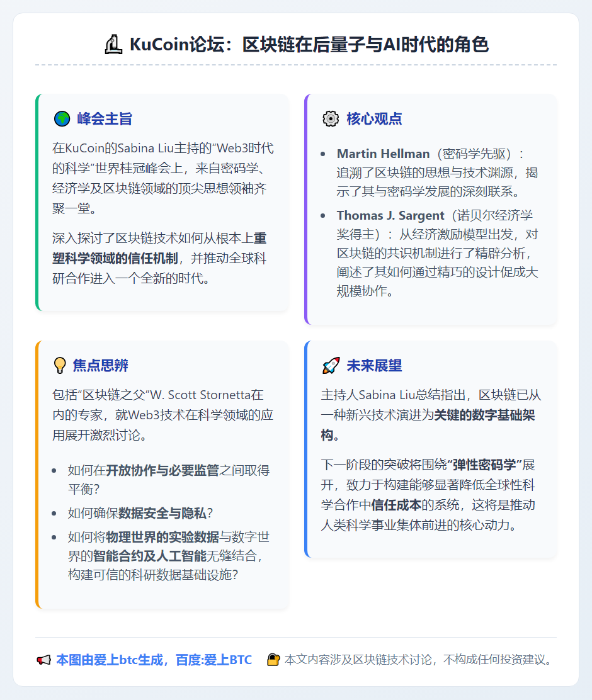This screenshot has width=592, height=700.
Task: Click the bold phrase 弹性密码学
Action: [485, 465]
